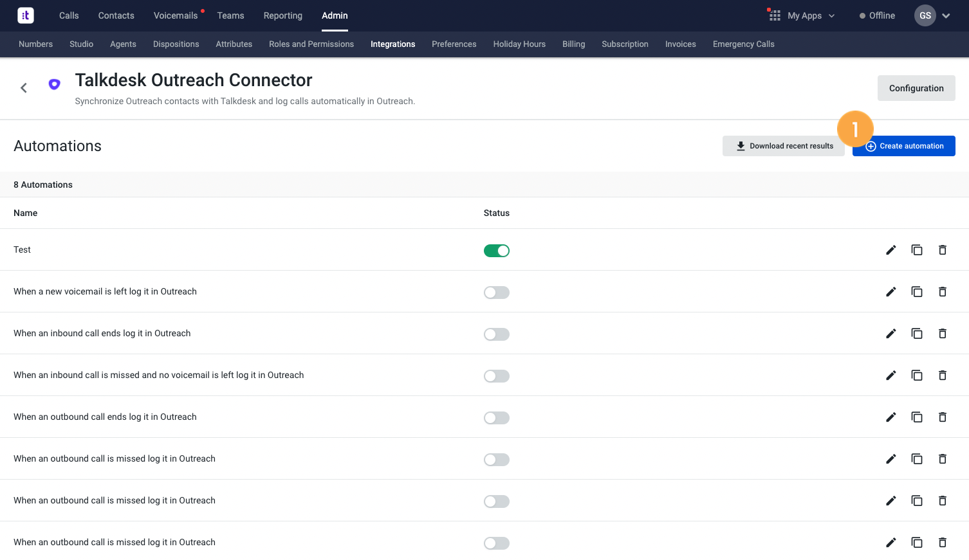This screenshot has height=560, width=969.
Task: Click the Create automation button
Action: click(x=904, y=146)
